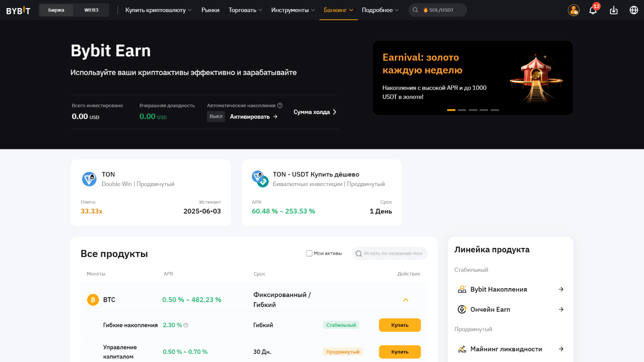Collapse the BTC product row
This screenshot has height=362, width=644.
click(x=406, y=300)
